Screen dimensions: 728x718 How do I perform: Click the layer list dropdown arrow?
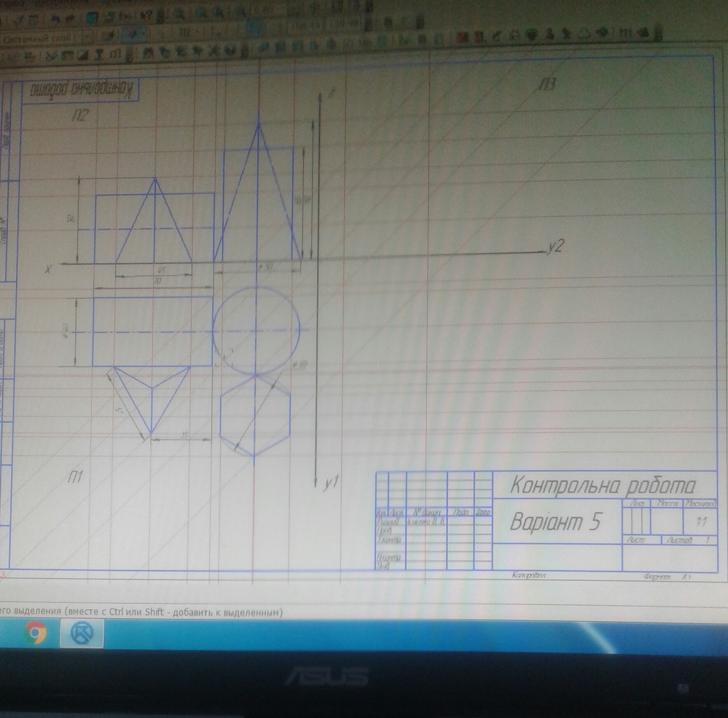coord(87,38)
